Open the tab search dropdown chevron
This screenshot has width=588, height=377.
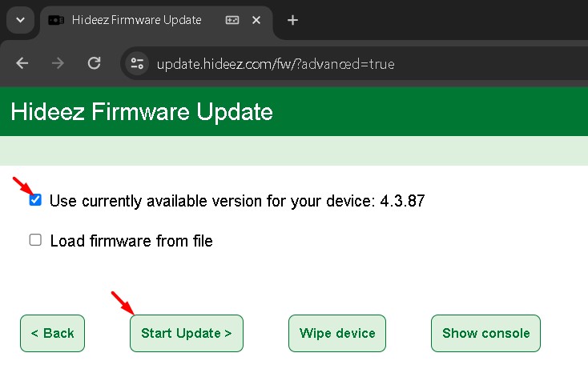[21, 20]
